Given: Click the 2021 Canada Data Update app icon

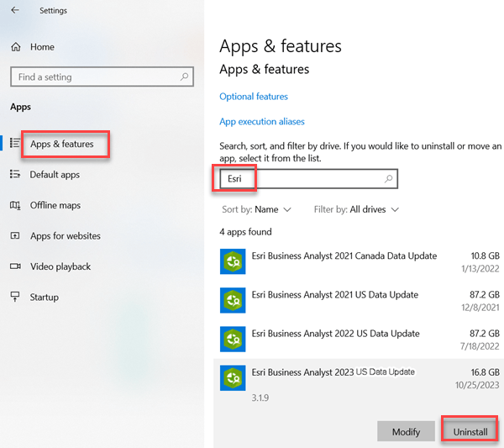Looking at the screenshot, I should pos(233,261).
